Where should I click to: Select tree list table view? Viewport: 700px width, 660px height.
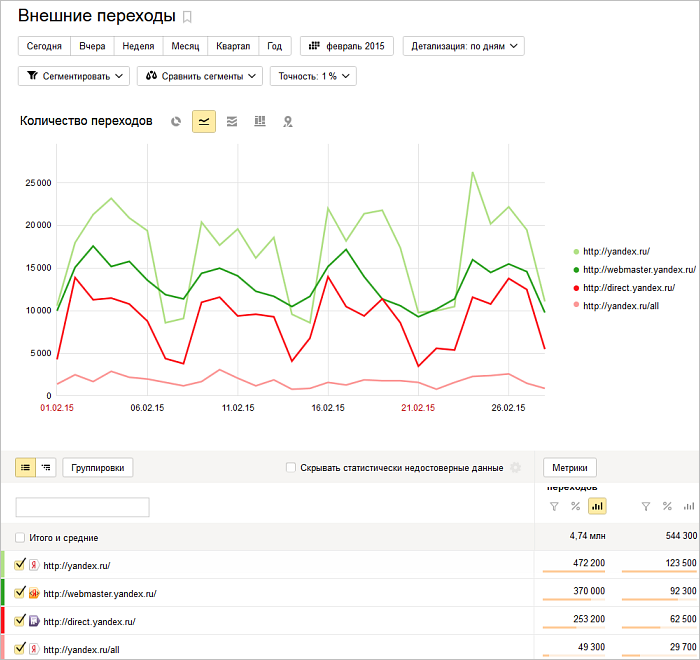pos(46,468)
